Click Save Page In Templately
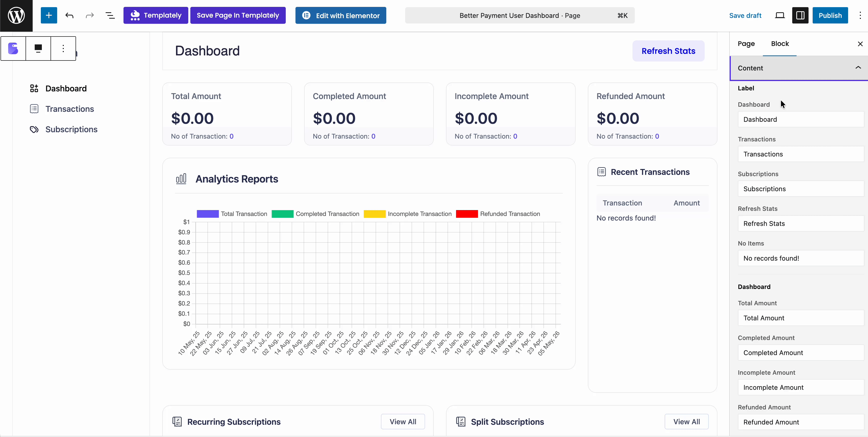The image size is (868, 437). (238, 16)
